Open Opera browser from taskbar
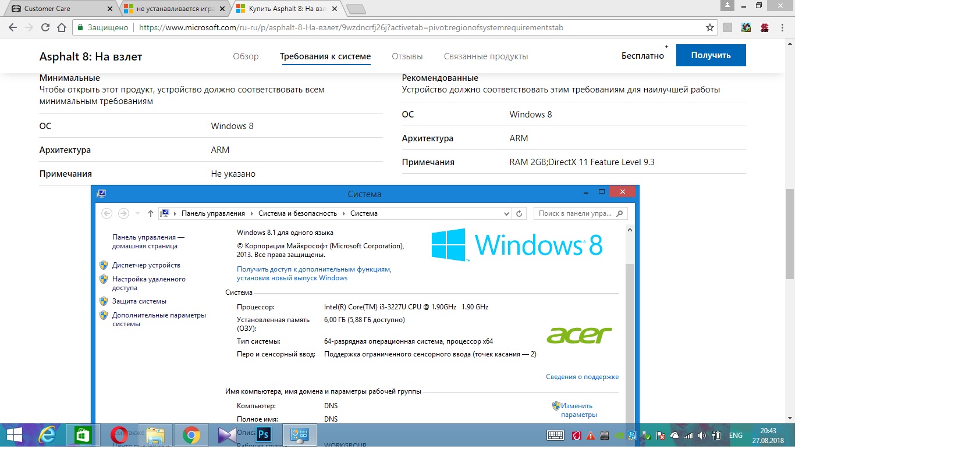 pyautogui.click(x=119, y=435)
